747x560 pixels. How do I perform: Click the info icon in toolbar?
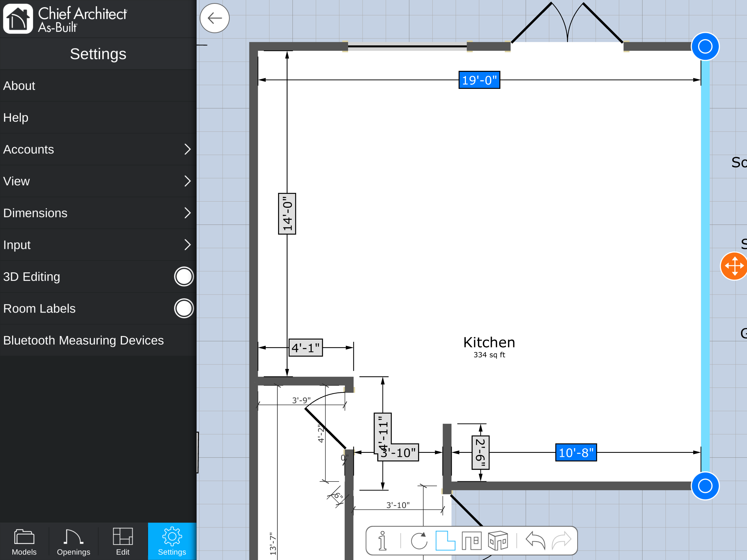[x=383, y=541]
